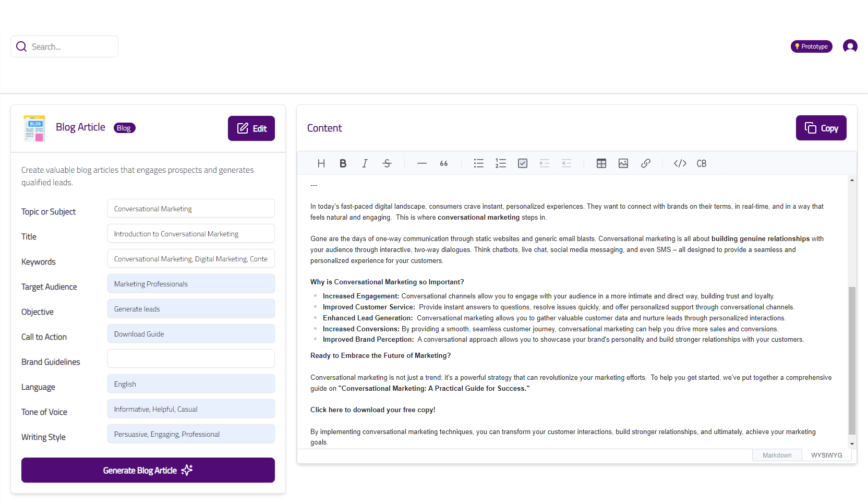868x504 pixels.
Task: Switch to the Markdown tab
Action: [x=777, y=455]
